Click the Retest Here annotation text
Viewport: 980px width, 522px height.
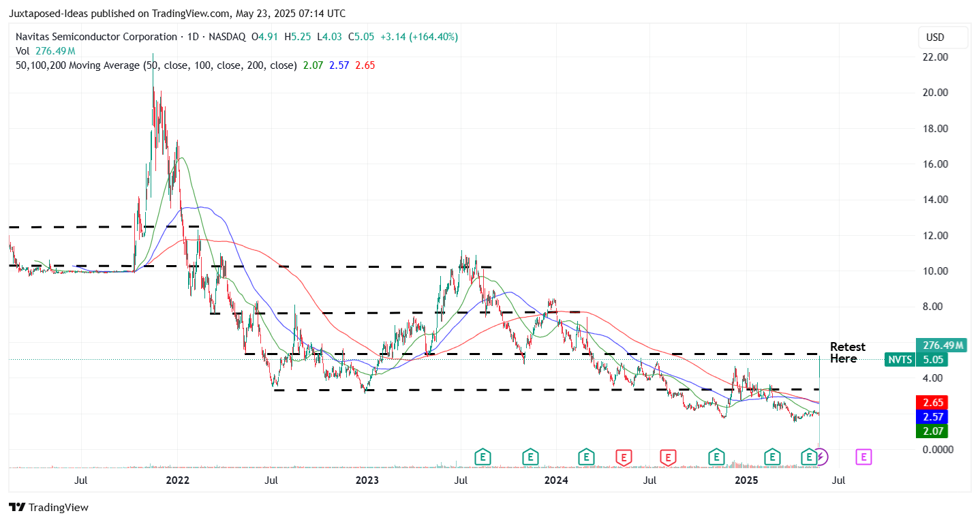tap(847, 354)
